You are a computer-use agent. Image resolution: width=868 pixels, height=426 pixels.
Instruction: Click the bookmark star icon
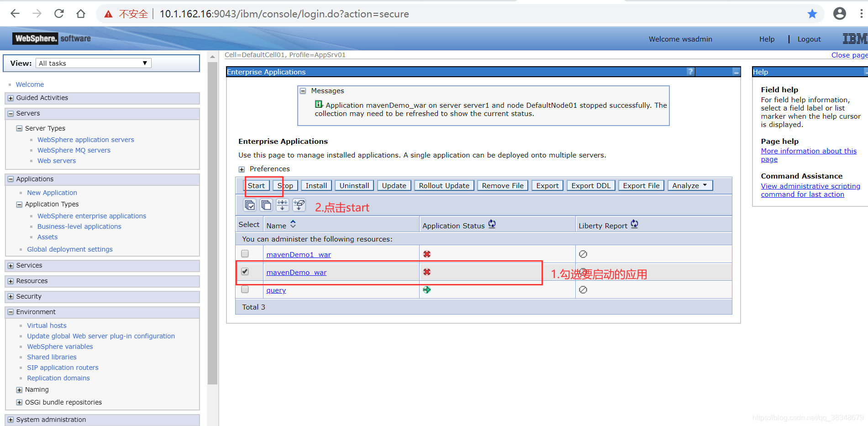(812, 14)
